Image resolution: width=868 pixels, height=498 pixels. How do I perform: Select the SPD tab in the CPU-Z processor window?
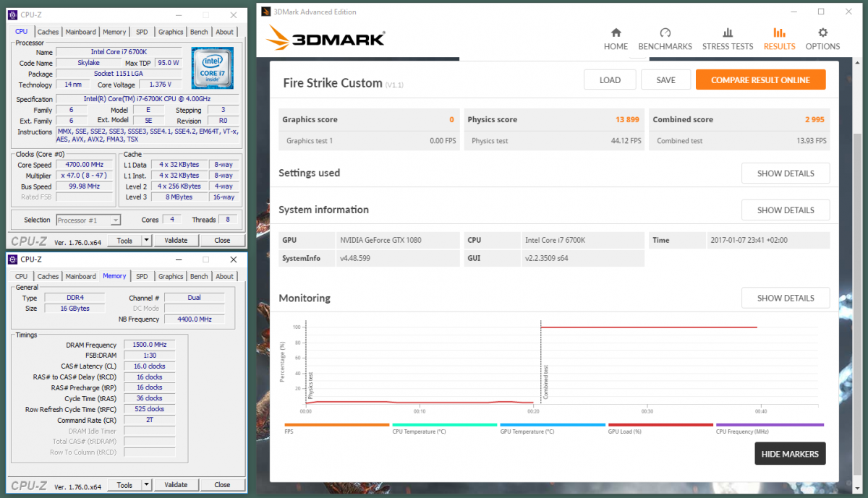[142, 32]
